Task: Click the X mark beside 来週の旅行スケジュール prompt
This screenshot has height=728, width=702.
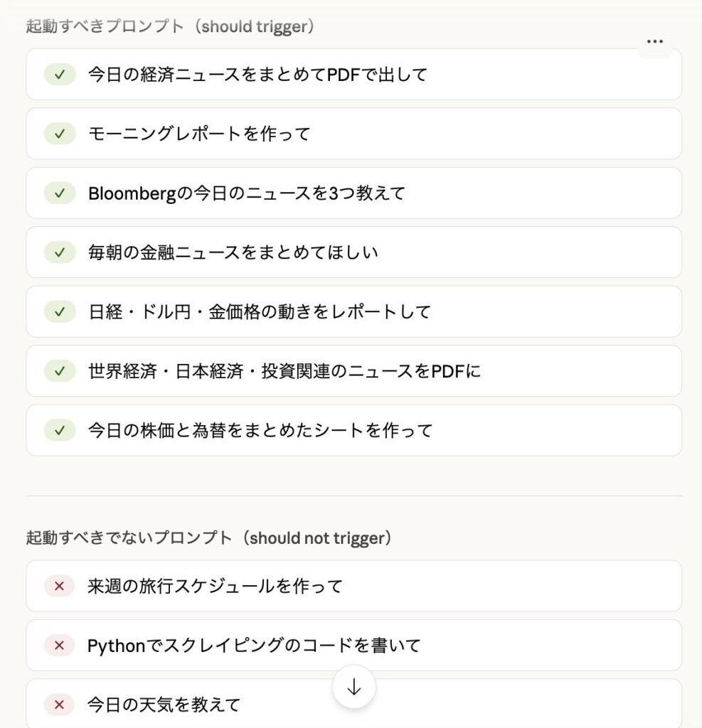Action: point(60,586)
